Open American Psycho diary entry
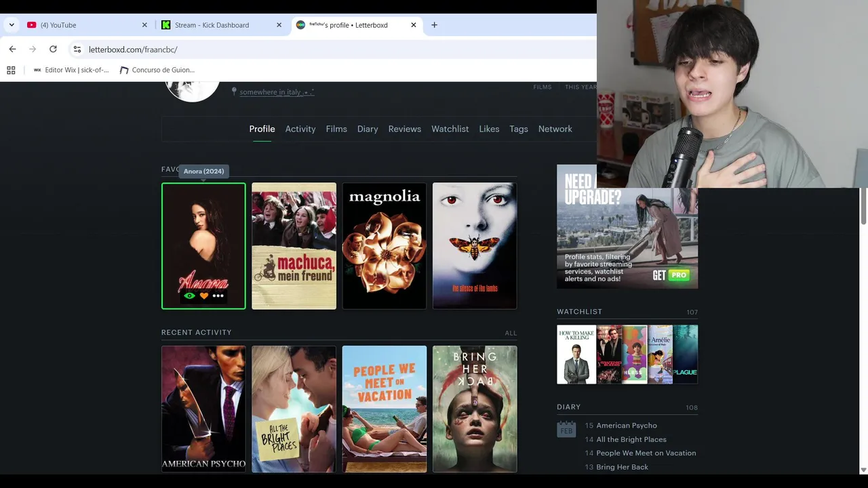The width and height of the screenshot is (868, 488). [x=627, y=426]
